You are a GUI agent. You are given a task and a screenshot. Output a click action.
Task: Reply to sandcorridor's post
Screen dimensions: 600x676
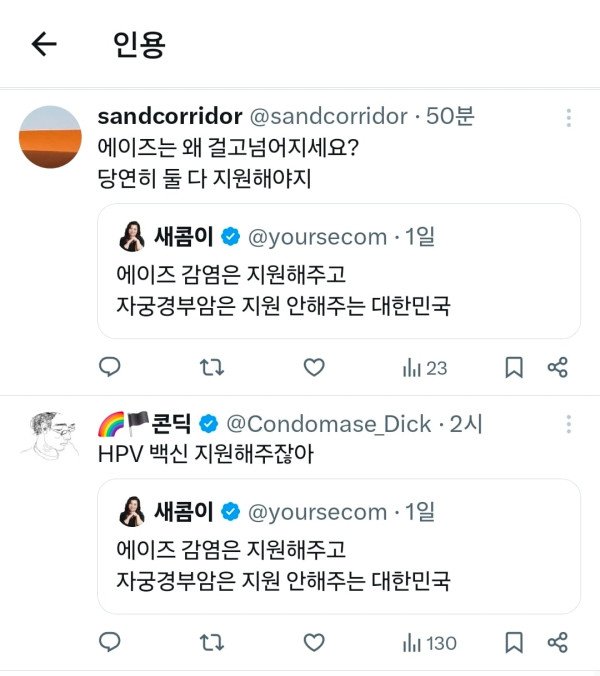[x=110, y=368]
